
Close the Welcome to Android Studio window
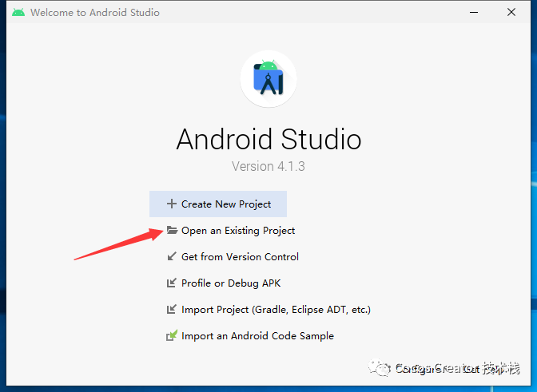(x=511, y=12)
